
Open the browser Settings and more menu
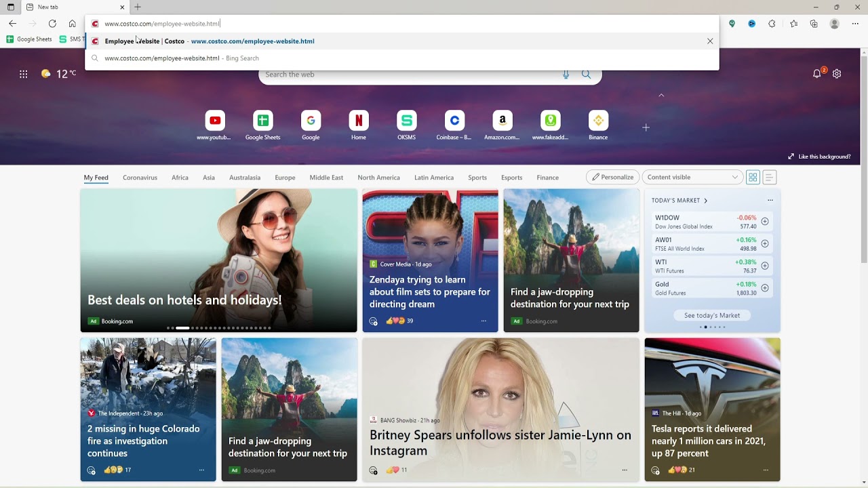point(854,24)
